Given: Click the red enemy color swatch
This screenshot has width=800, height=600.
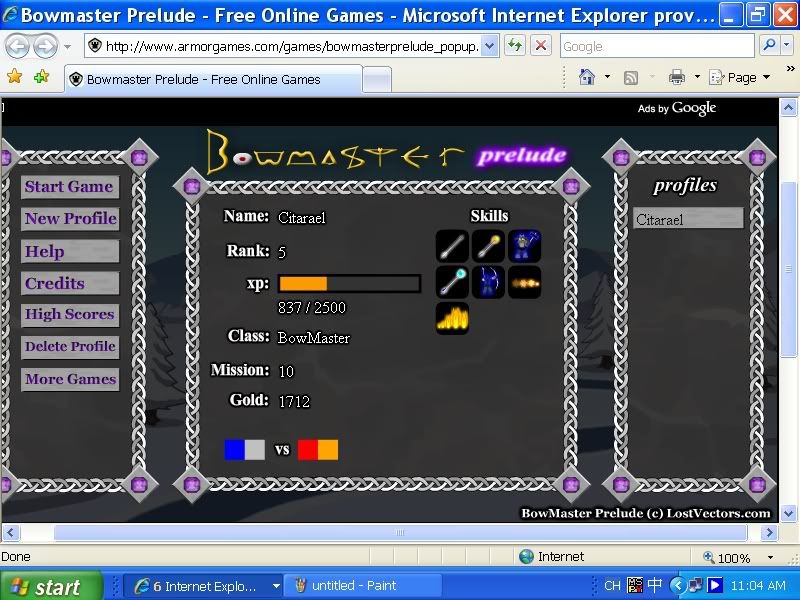Looking at the screenshot, I should click(x=308, y=449).
